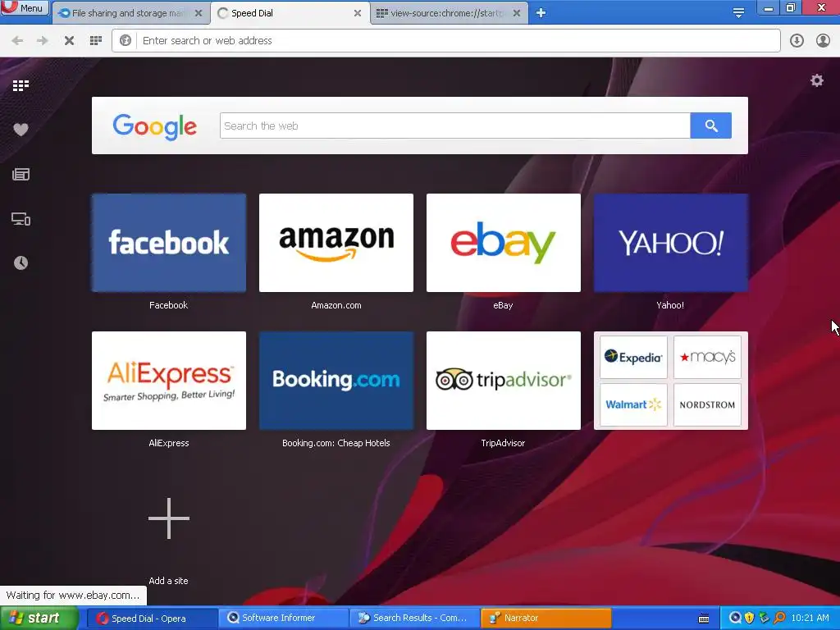Click the taskbar keyboard icon
This screenshot has width=840, height=630.
click(704, 619)
